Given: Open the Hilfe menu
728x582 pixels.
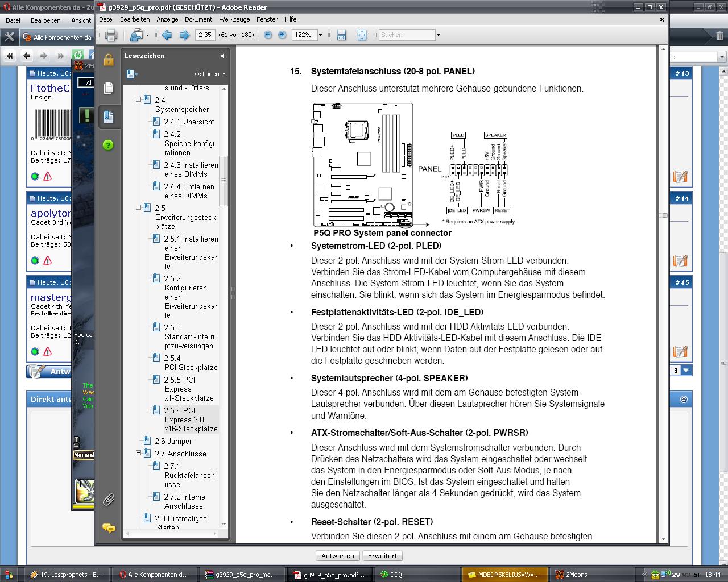Looking at the screenshot, I should point(290,19).
